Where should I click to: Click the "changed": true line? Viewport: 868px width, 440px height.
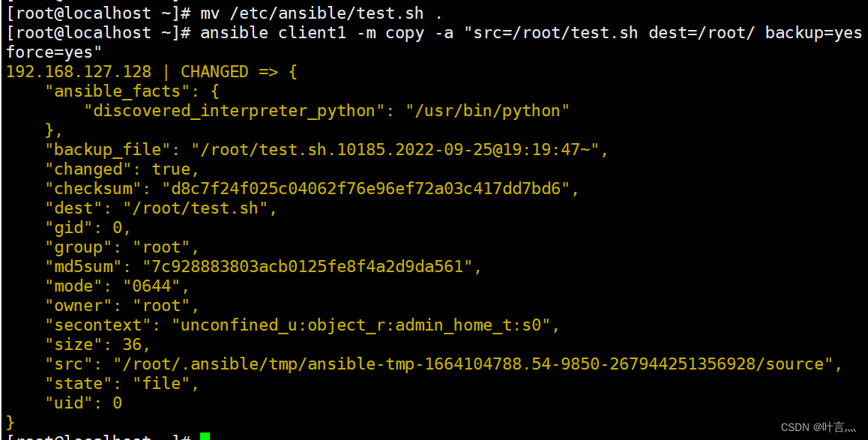pos(122,169)
